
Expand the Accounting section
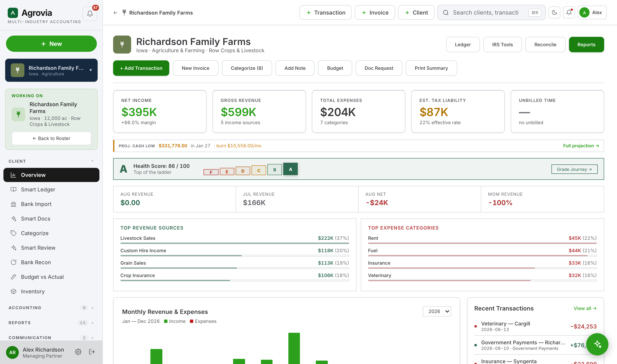pyautogui.click(x=51, y=308)
